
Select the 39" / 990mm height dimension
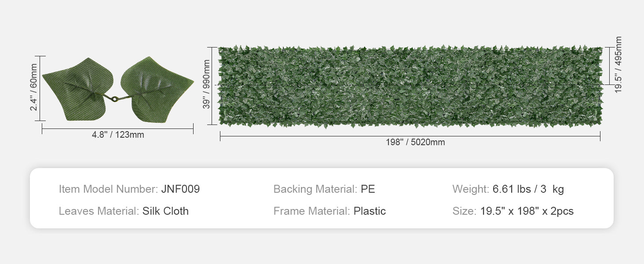(206, 86)
